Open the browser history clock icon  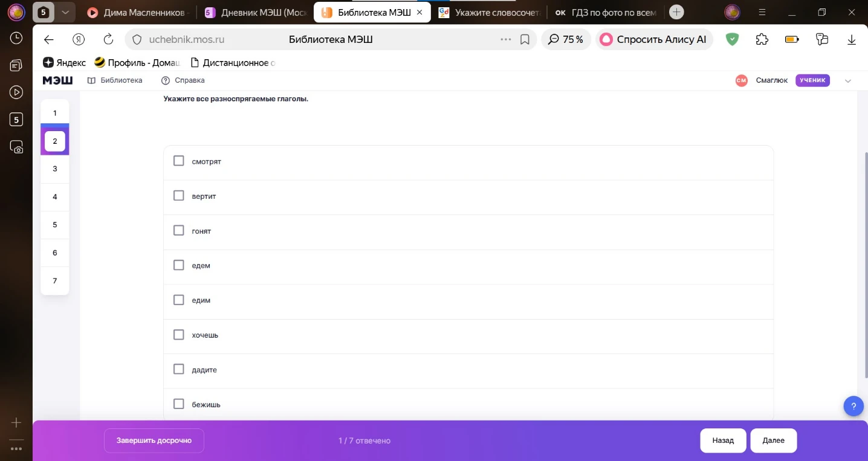tap(16, 38)
